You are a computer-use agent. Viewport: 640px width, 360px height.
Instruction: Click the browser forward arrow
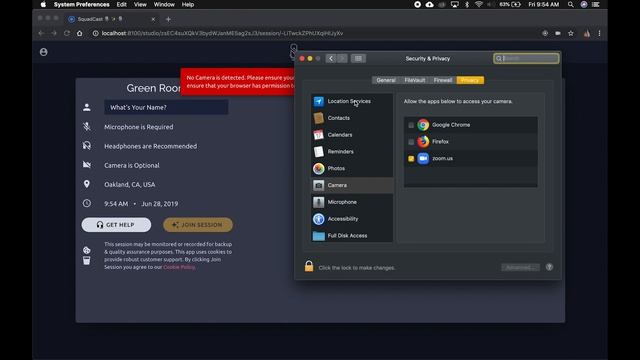pos(54,33)
